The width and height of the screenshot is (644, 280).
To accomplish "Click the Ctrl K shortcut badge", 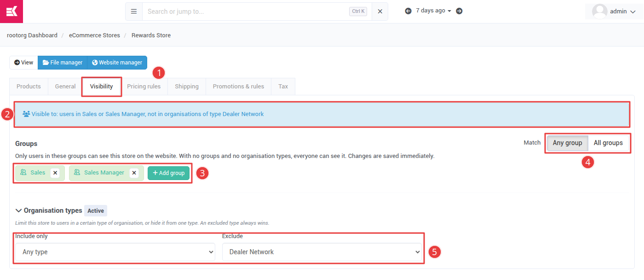I will point(358,12).
